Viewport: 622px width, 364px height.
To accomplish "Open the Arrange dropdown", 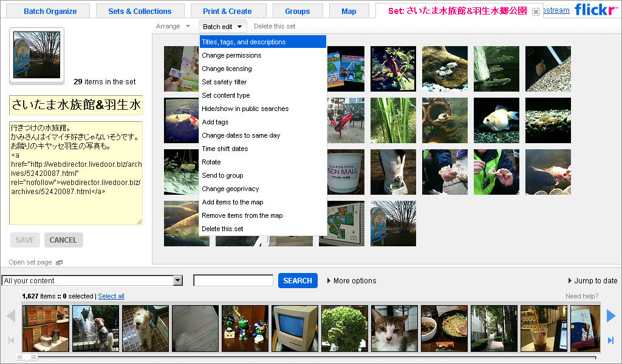I will 173,26.
